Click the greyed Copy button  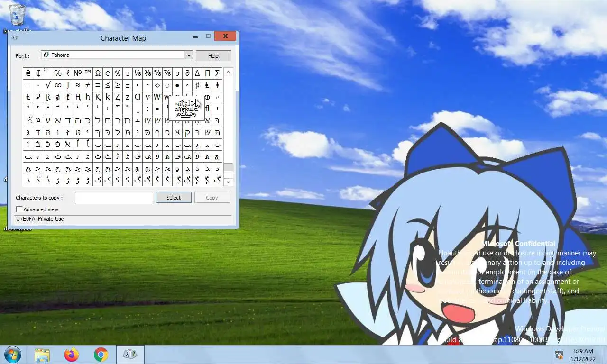212,198
